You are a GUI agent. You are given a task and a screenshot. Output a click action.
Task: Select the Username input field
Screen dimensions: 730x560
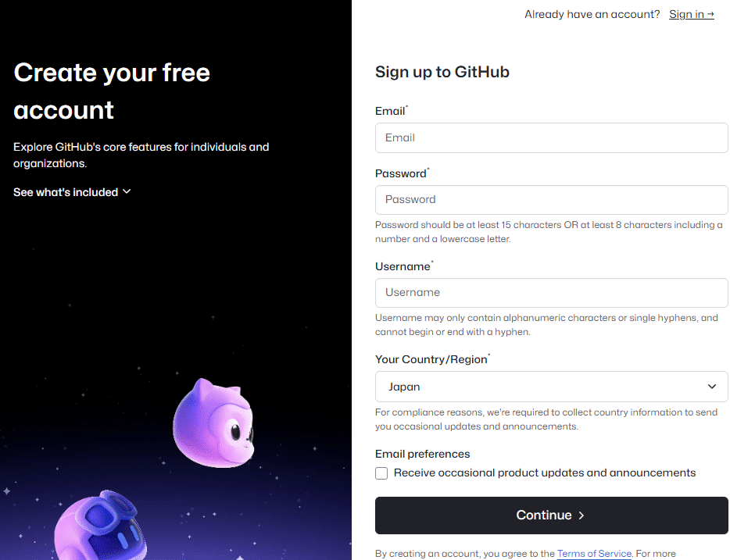point(551,293)
